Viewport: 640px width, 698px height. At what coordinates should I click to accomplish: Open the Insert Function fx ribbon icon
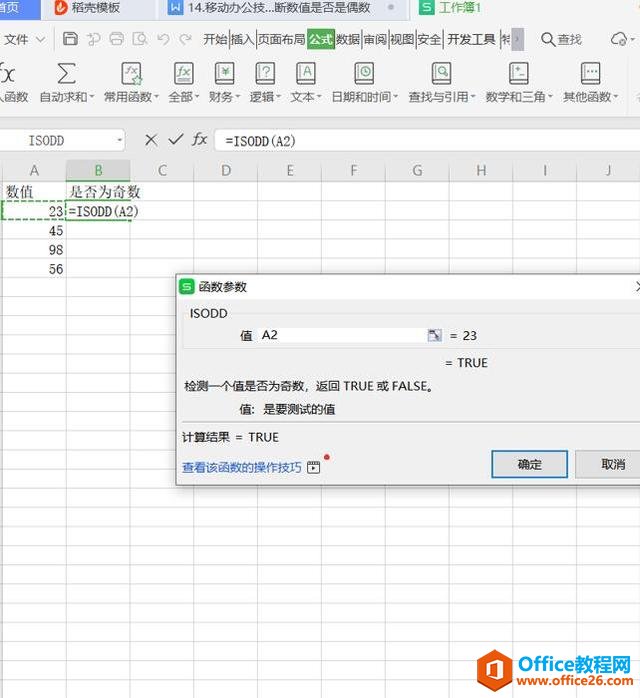pos(8,73)
